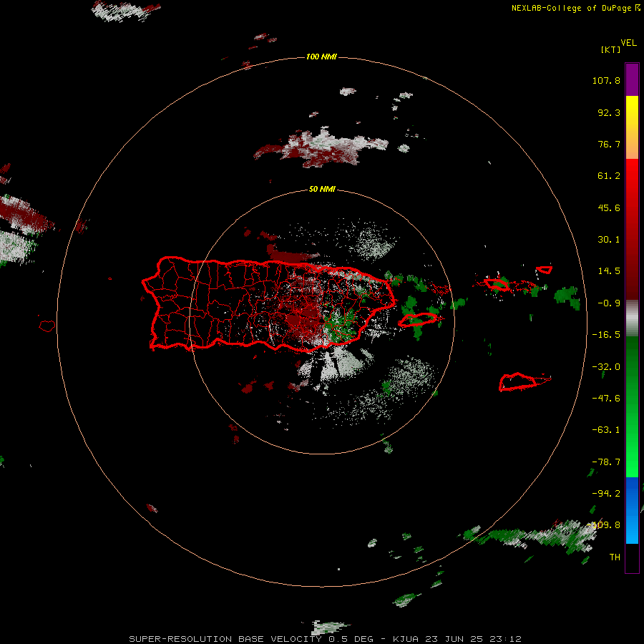Viewport: 644px width, 644px height.
Task: Click the 76.7 value on velocity scale
Action: [x=609, y=144]
